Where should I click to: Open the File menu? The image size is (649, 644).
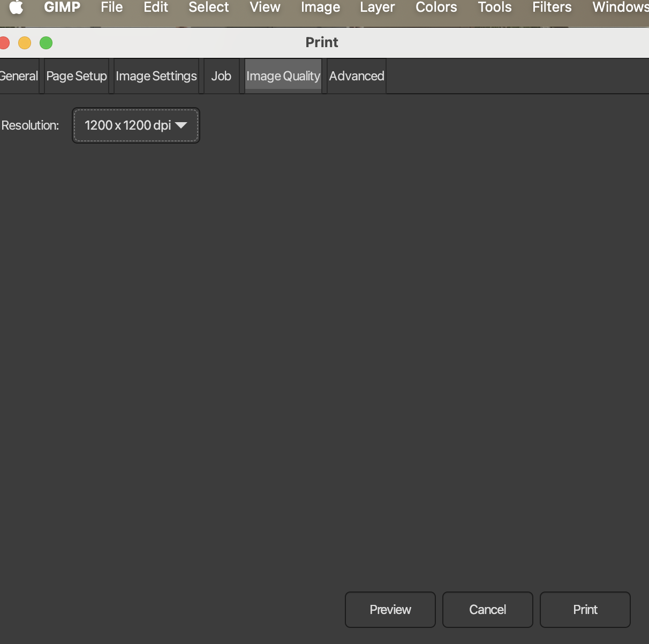coord(112,8)
